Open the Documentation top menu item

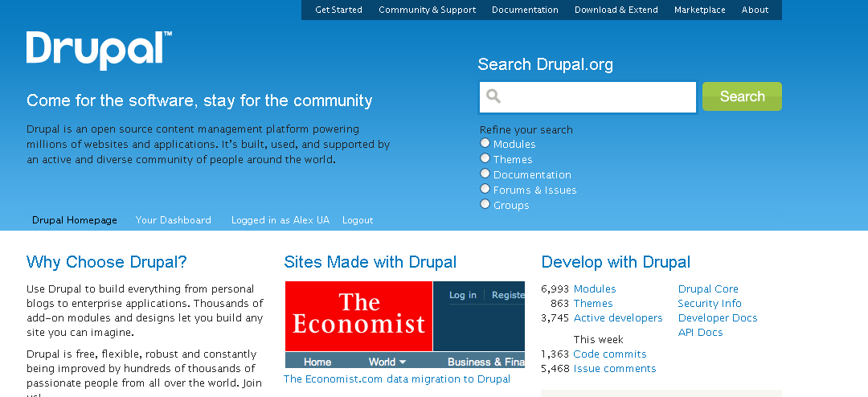(x=525, y=10)
